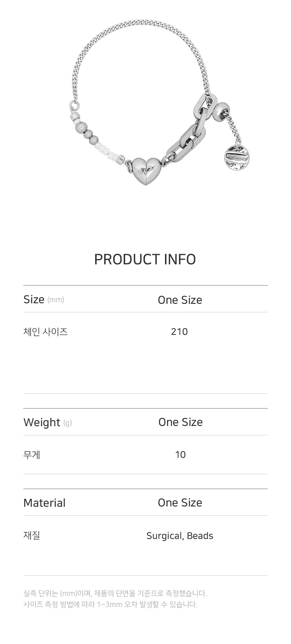
Task: Select the chain size value 210
Action: [x=179, y=331]
